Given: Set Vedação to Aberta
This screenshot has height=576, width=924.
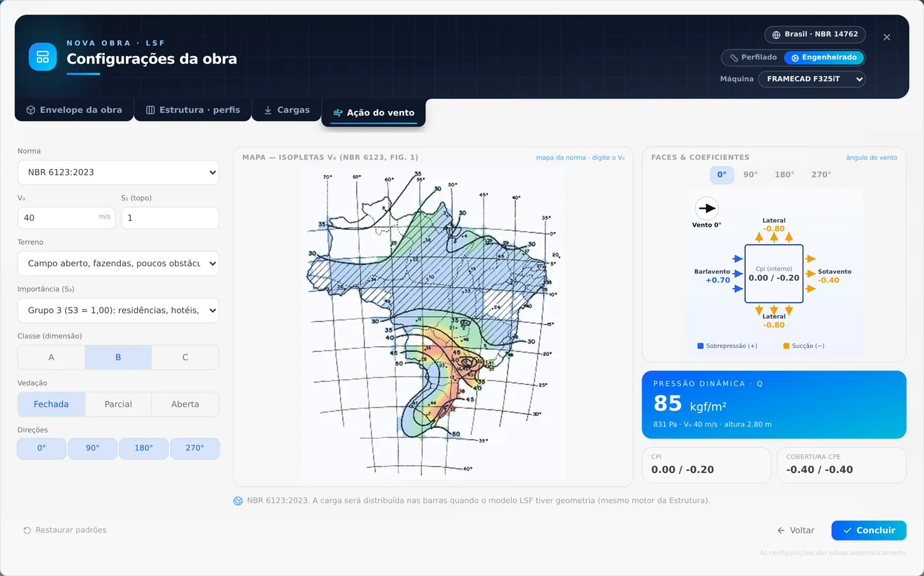Looking at the screenshot, I should click(x=185, y=404).
